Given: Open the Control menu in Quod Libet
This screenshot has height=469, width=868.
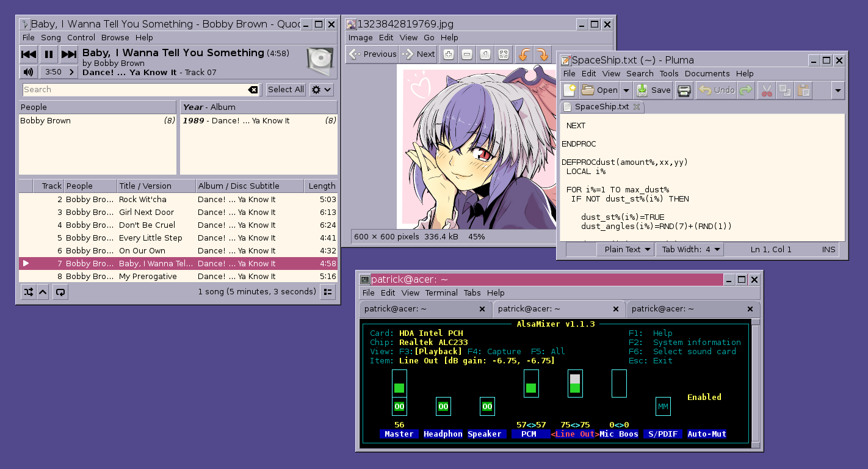Looking at the screenshot, I should point(81,38).
